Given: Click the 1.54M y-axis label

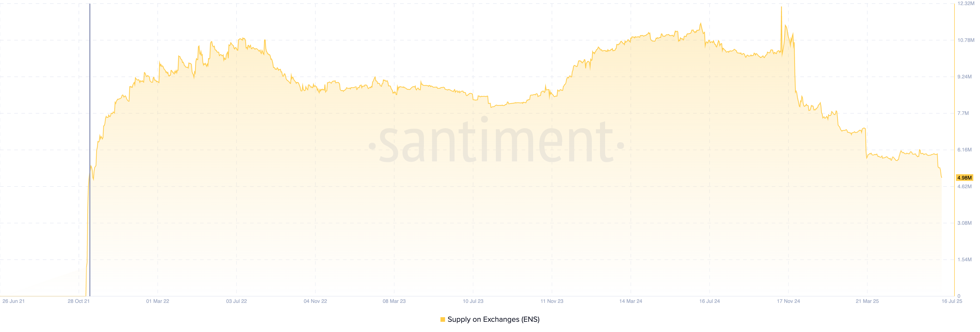Looking at the screenshot, I should (x=964, y=260).
